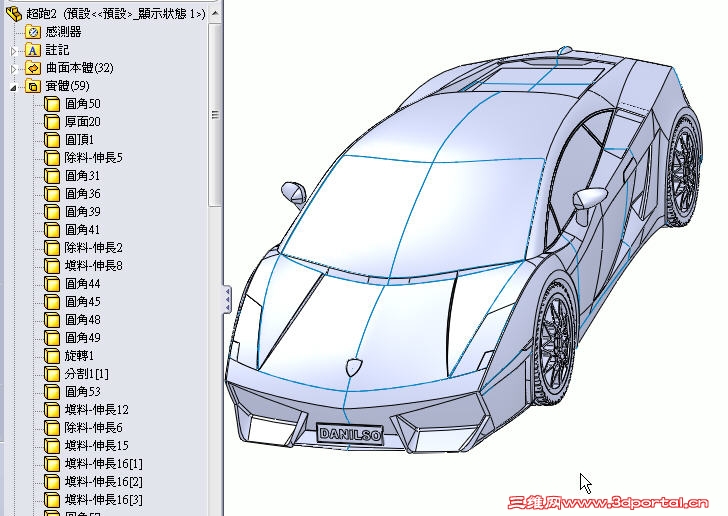Select body icon for 除料-伸長2
Viewport: 728px width, 516px height.
(52, 248)
